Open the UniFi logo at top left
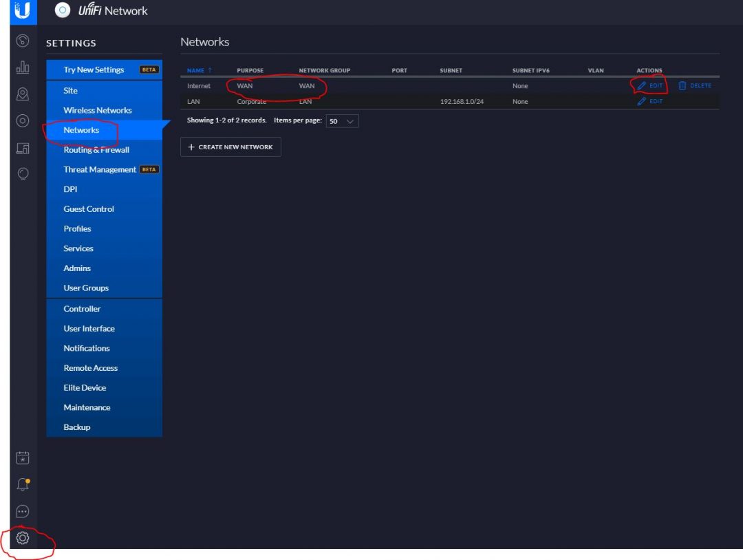This screenshot has height=560, width=743. tap(21, 11)
